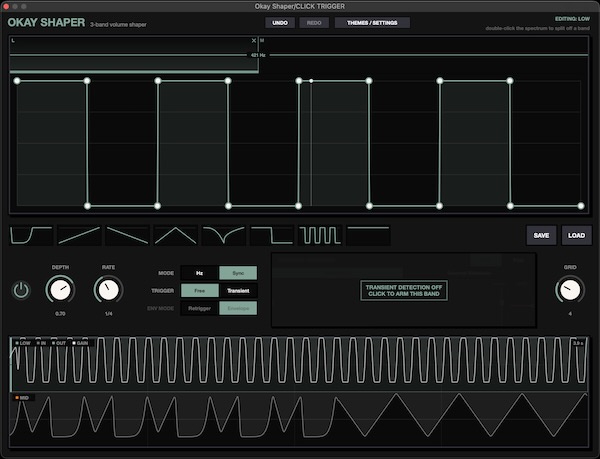Toggle the GAIN scope display indicator
The image size is (600, 459).
click(80, 343)
